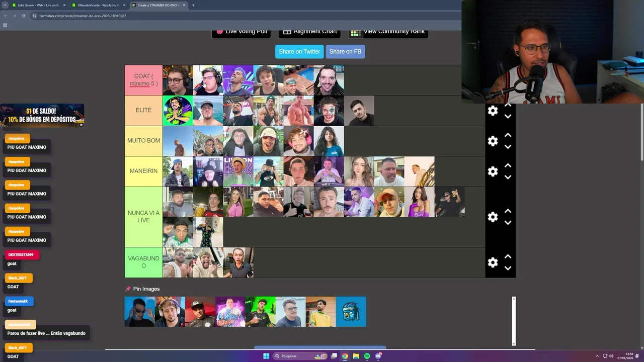
Task: Close the brkk Stream tab
Action: 64,5
